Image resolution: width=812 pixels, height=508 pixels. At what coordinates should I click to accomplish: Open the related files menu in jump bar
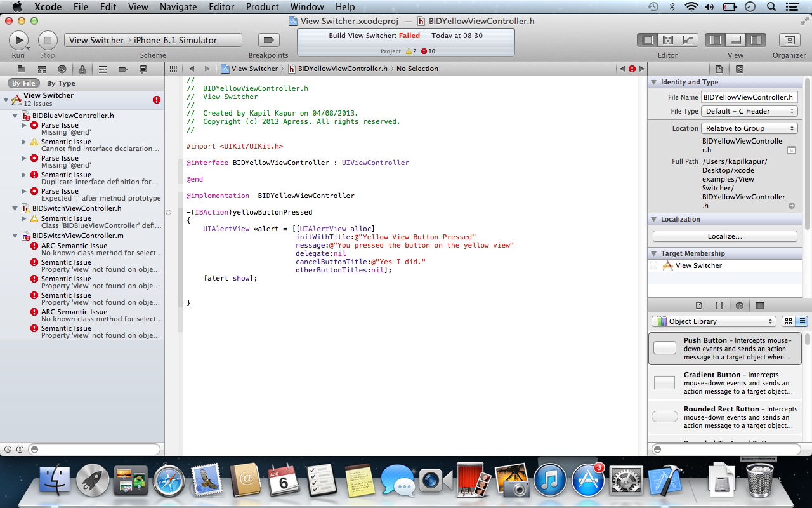pyautogui.click(x=174, y=69)
